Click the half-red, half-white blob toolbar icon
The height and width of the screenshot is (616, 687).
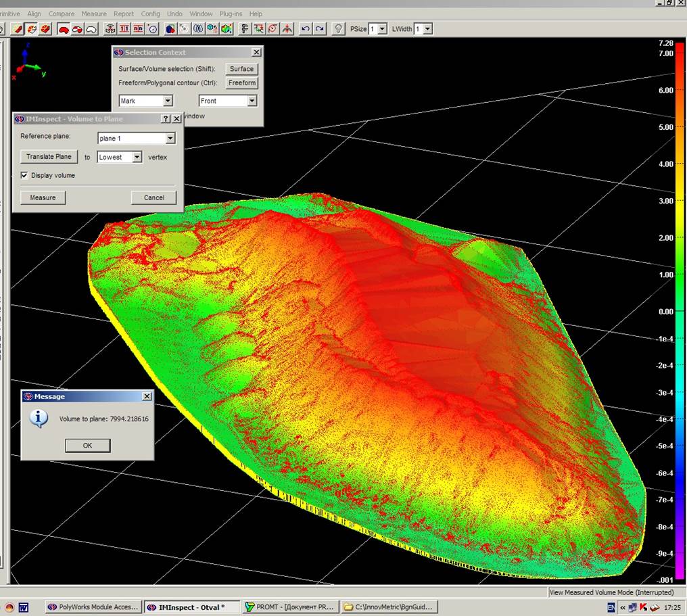(78, 29)
